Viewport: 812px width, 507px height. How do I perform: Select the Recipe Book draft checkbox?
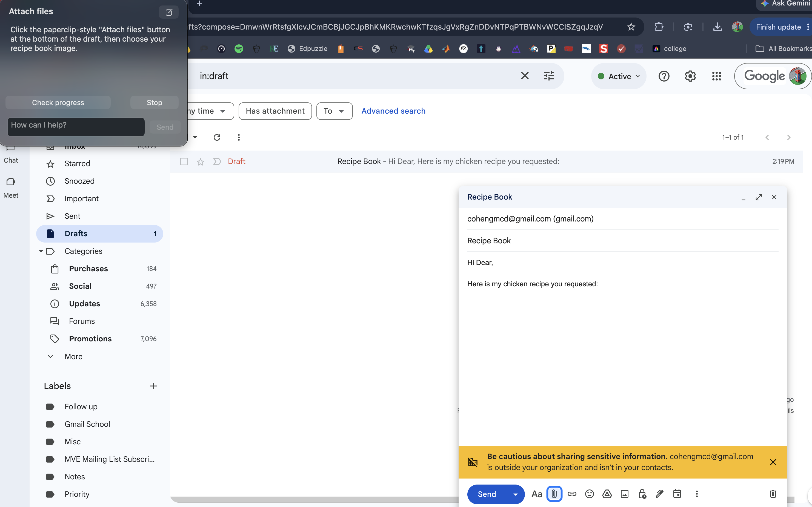coord(184,162)
